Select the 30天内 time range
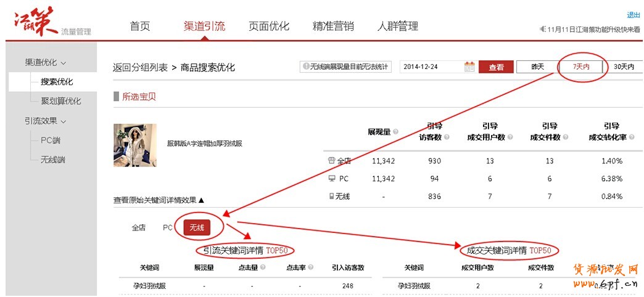644x297 pixels. [x=624, y=67]
